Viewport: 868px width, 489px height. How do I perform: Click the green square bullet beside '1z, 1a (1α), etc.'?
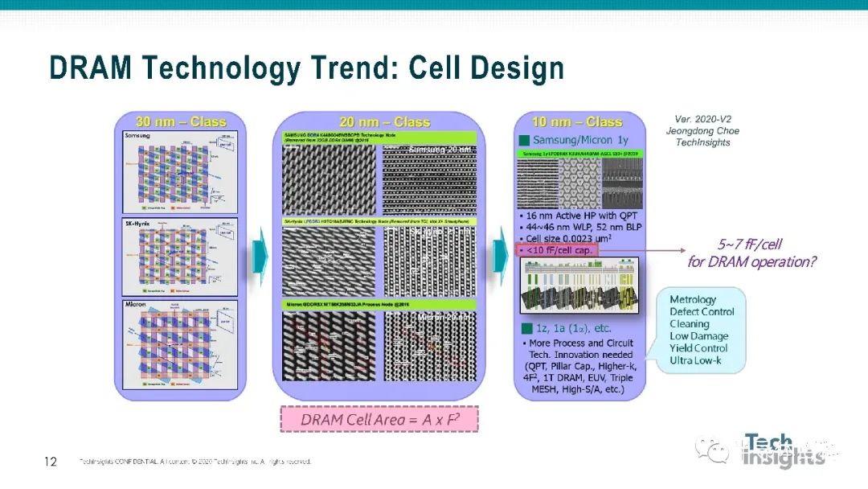526,328
